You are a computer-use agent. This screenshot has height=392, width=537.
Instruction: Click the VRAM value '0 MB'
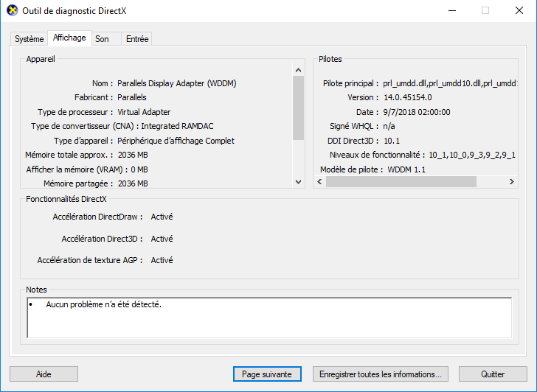point(139,169)
